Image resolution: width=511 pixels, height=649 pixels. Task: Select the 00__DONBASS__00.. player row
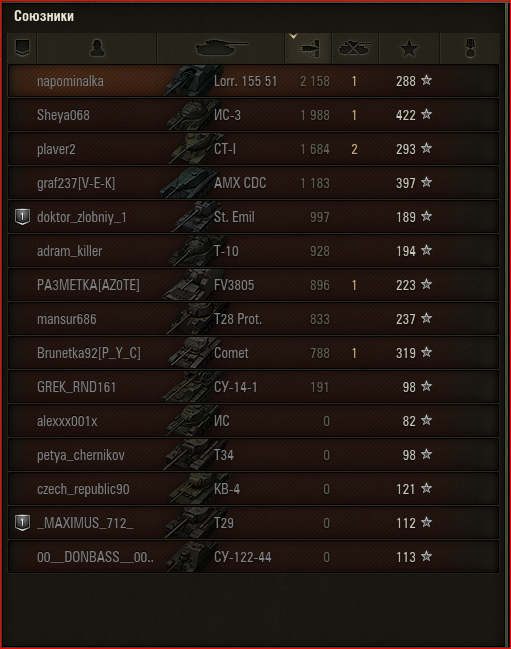(x=253, y=557)
